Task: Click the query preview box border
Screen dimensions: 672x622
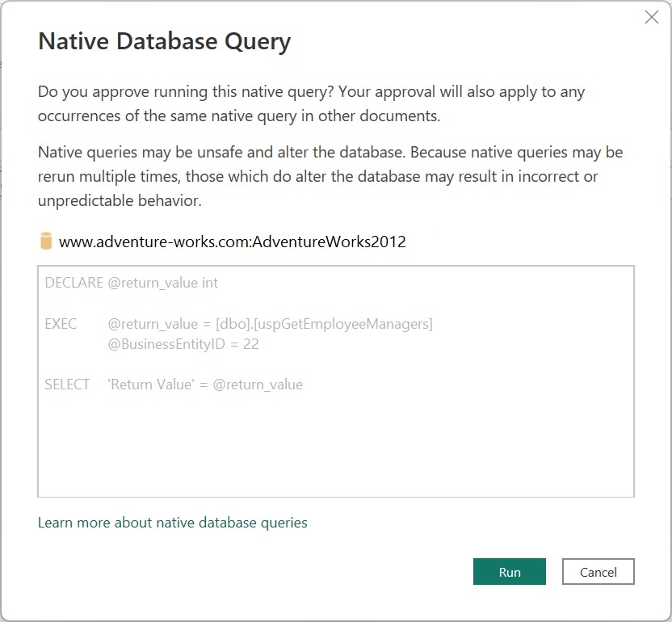Action: coord(335,264)
